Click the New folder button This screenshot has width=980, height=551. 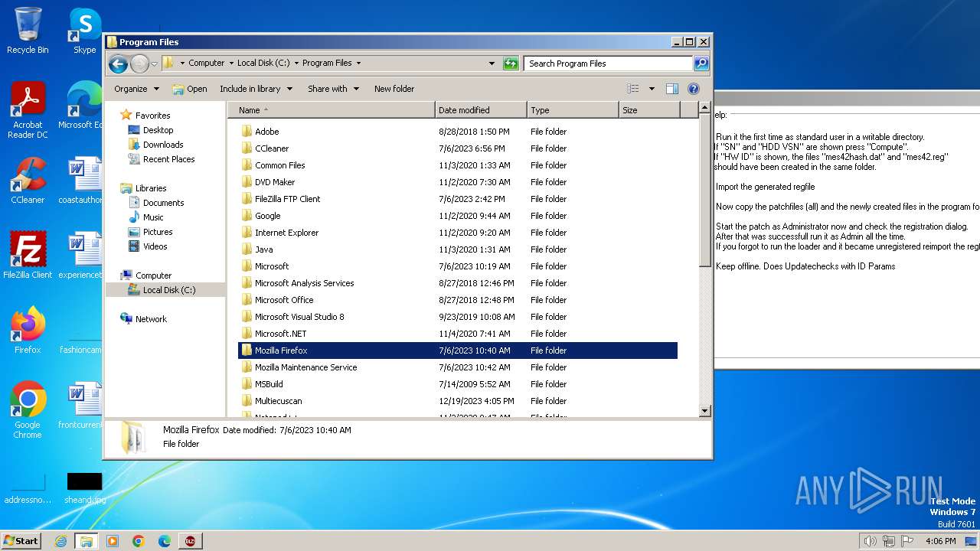(x=394, y=89)
